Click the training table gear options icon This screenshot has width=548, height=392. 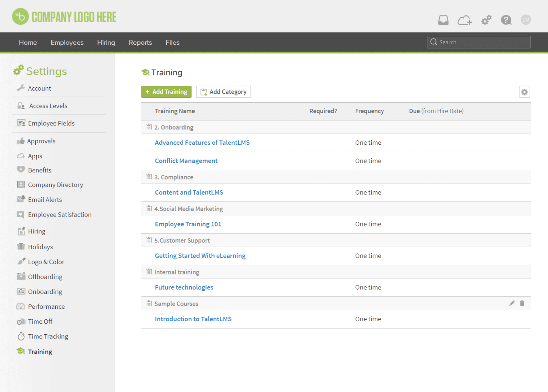(x=524, y=92)
